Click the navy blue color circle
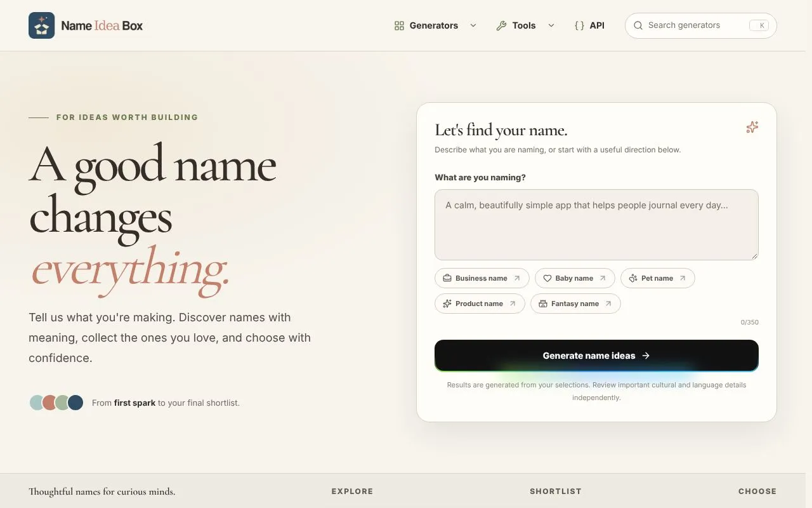The image size is (812, 508). [75, 403]
